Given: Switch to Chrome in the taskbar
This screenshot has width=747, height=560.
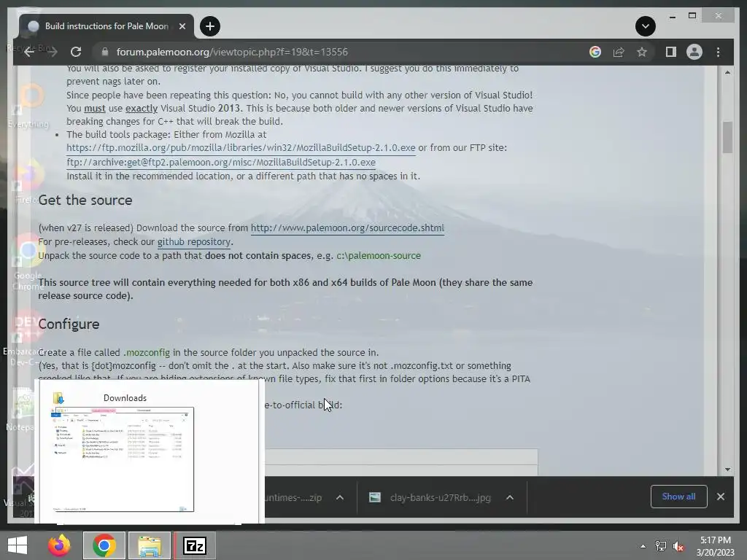Looking at the screenshot, I should point(104,545).
